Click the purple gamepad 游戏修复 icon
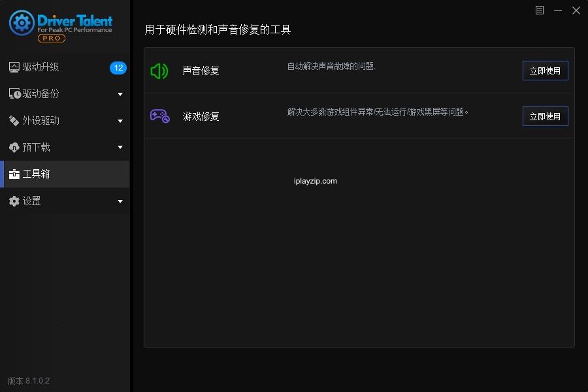 point(160,116)
